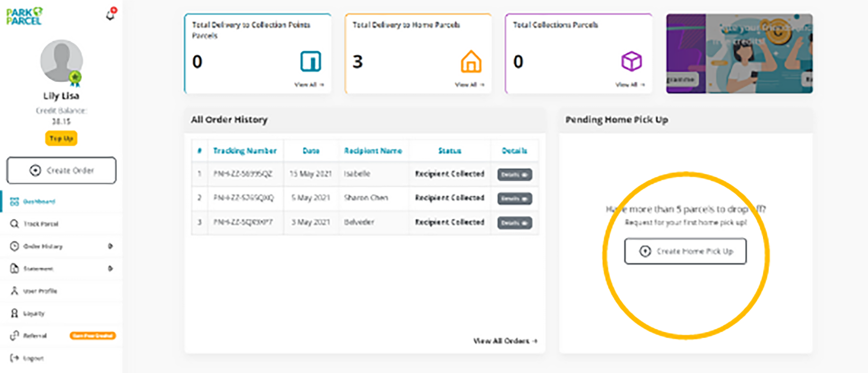Click the notification bell icon
868x373 pixels.
(111, 15)
